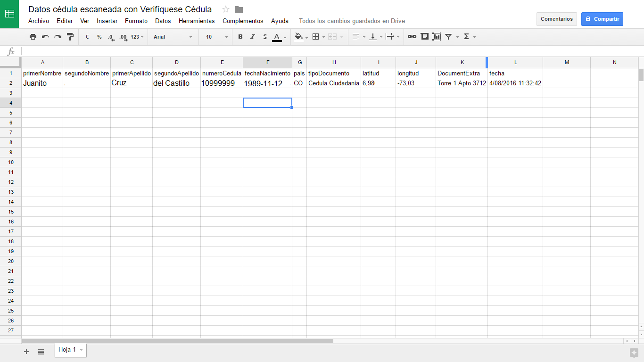The width and height of the screenshot is (644, 362).
Task: Open the Insertar menu
Action: 107,21
